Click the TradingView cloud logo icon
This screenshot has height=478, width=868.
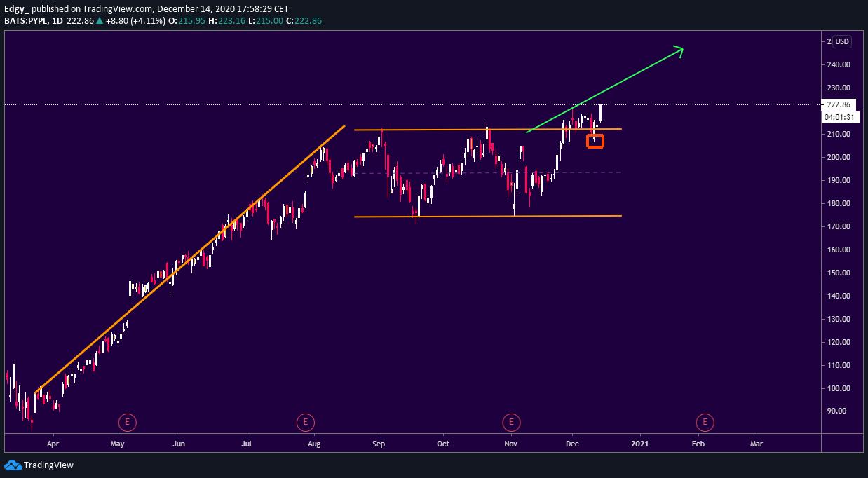tap(12, 465)
